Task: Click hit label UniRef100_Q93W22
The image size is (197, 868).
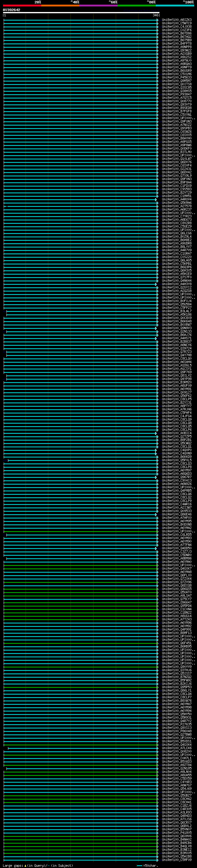Action: coord(177,50)
